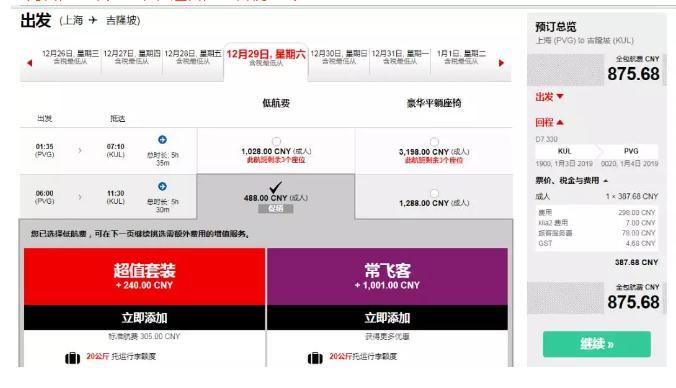The width and height of the screenshot is (676, 388).
Task: Click the green 继续 button
Action: (x=597, y=344)
